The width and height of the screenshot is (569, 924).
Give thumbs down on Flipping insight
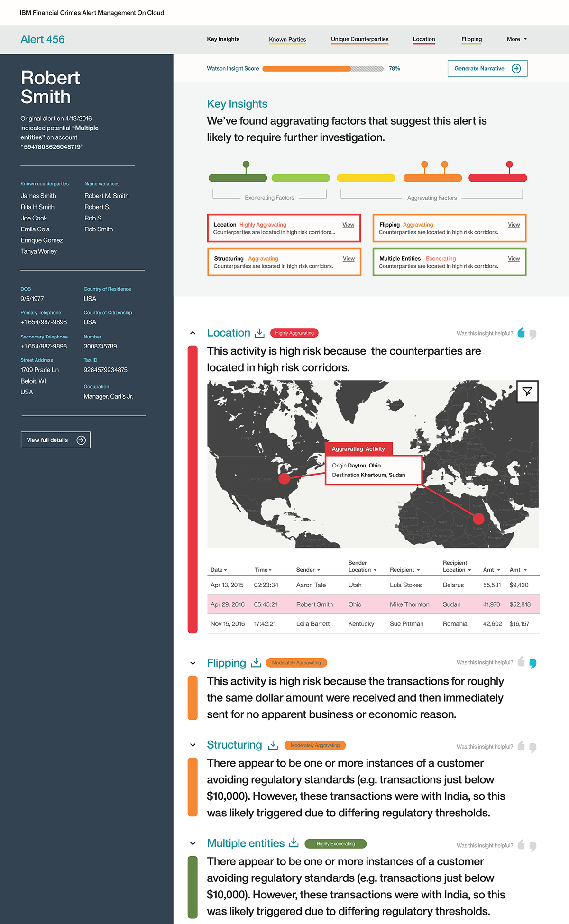point(533,664)
